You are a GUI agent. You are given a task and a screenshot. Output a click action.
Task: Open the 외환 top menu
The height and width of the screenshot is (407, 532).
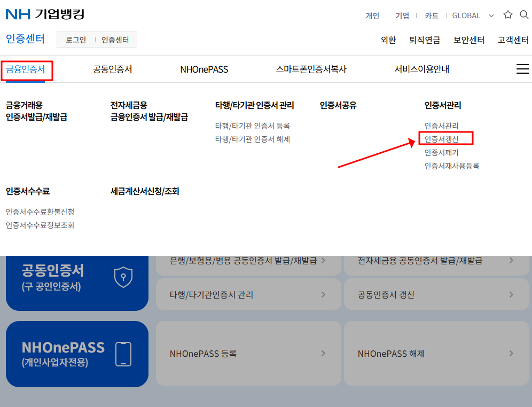[388, 40]
